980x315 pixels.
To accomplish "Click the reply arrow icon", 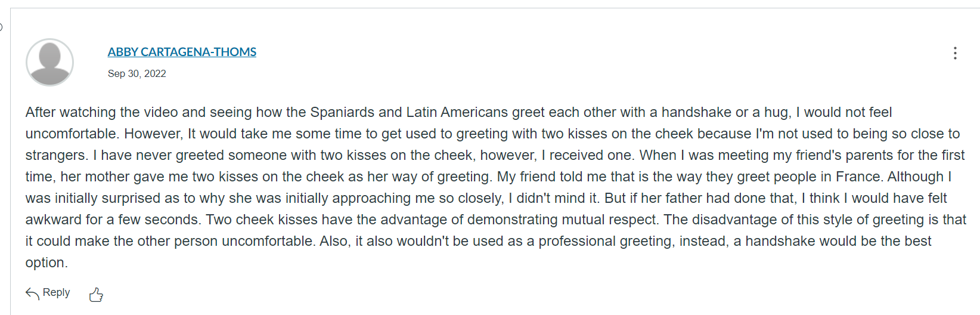I will pyautogui.click(x=32, y=293).
